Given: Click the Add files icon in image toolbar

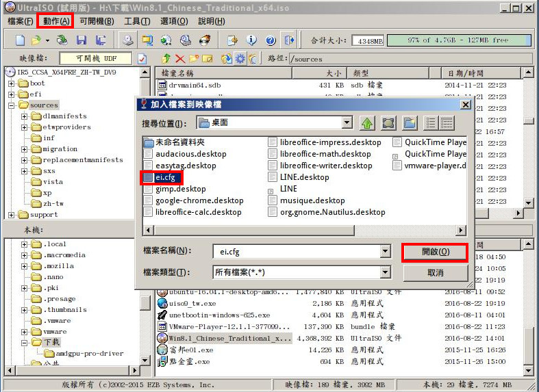Looking at the screenshot, I should (226, 59).
